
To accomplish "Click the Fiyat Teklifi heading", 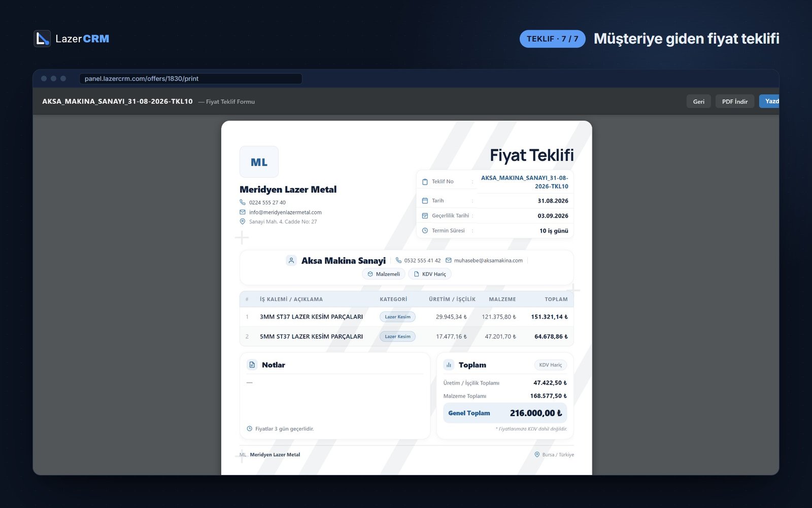I will pyautogui.click(x=531, y=155).
